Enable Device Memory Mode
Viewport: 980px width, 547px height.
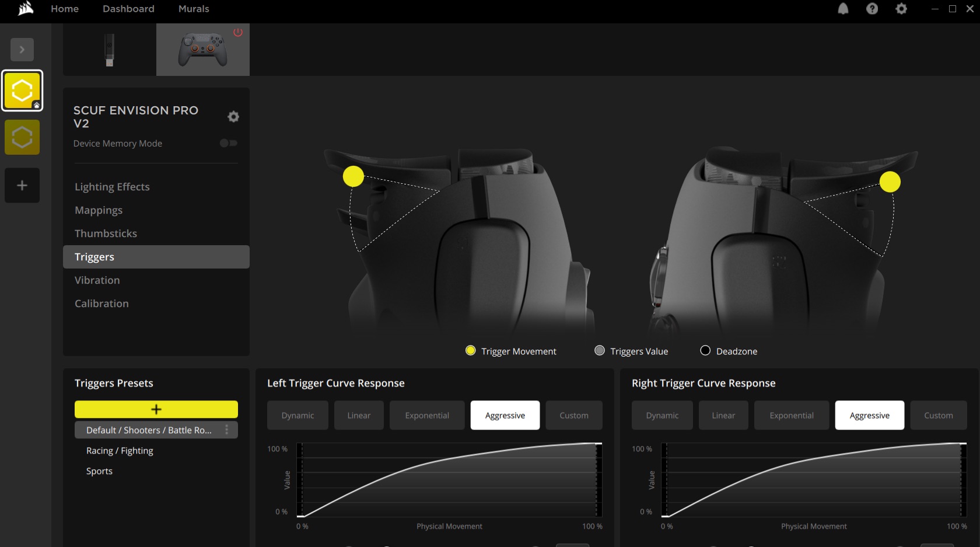click(x=228, y=143)
